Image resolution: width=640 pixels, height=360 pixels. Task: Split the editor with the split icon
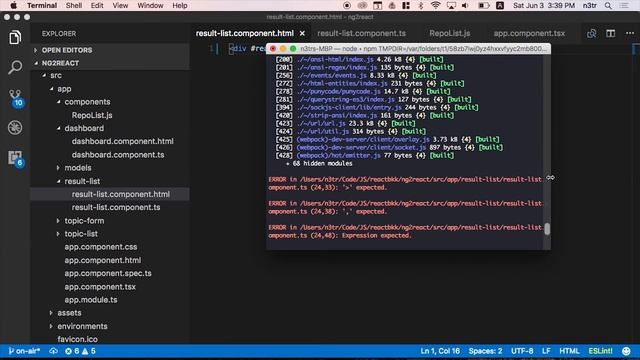pos(611,33)
